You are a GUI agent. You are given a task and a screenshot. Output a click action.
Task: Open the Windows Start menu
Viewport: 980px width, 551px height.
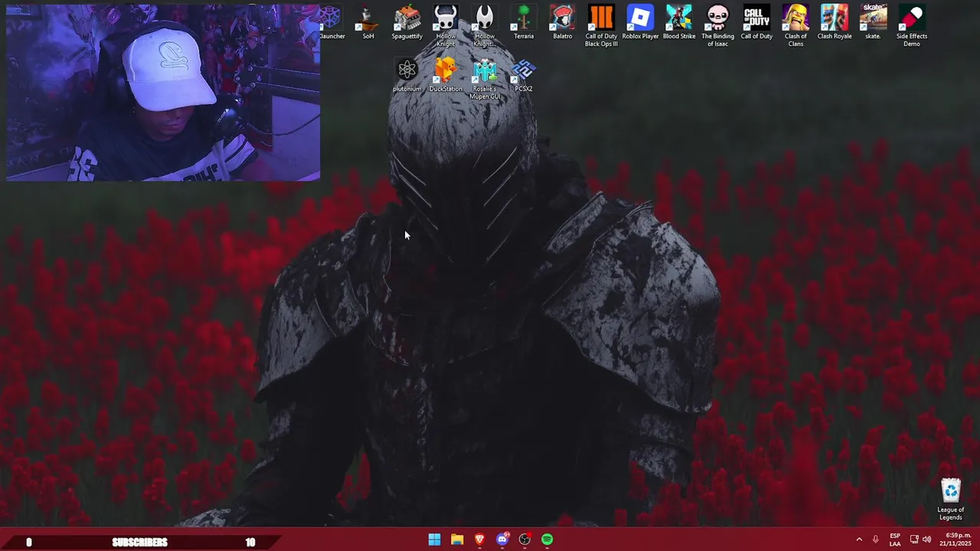point(434,540)
